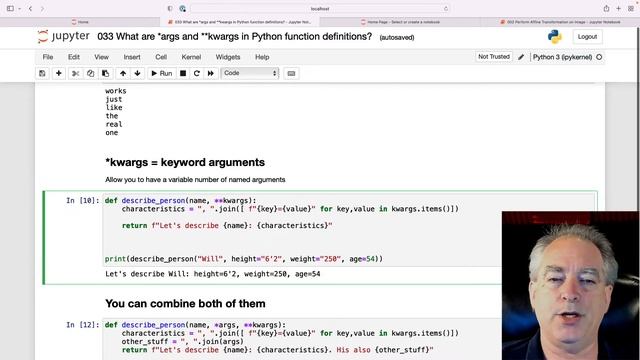Open the cell type Code dropdown
The image size is (640, 360).
tap(250, 73)
